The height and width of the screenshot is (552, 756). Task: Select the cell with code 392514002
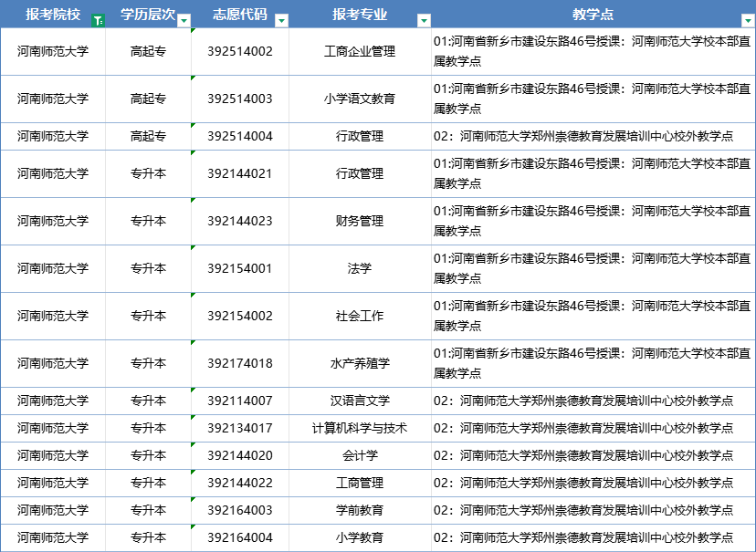(x=240, y=51)
